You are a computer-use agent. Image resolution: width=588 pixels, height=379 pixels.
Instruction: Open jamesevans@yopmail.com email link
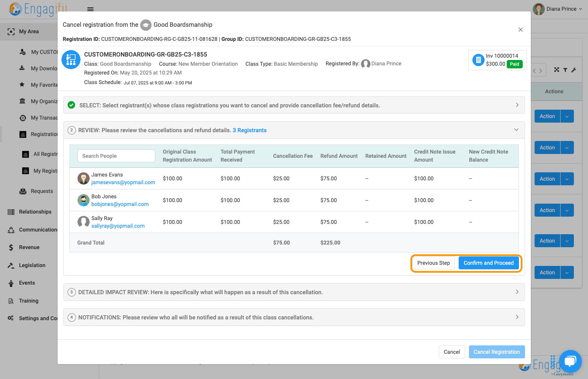(x=123, y=182)
